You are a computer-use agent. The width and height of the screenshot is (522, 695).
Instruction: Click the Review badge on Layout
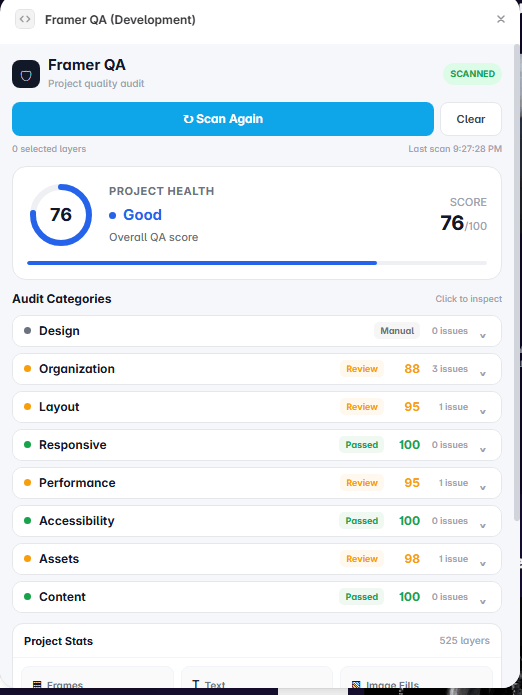pos(362,407)
